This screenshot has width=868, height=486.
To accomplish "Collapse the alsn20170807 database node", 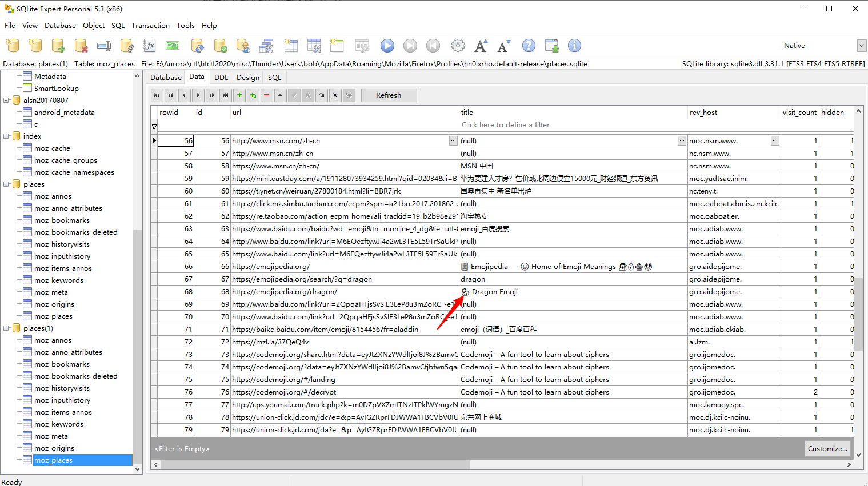I will (6, 101).
